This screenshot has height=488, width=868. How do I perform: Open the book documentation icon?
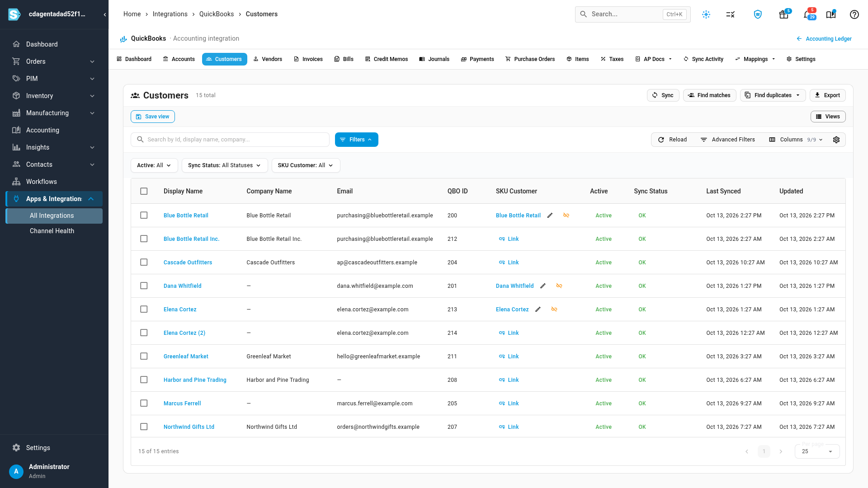[831, 14]
